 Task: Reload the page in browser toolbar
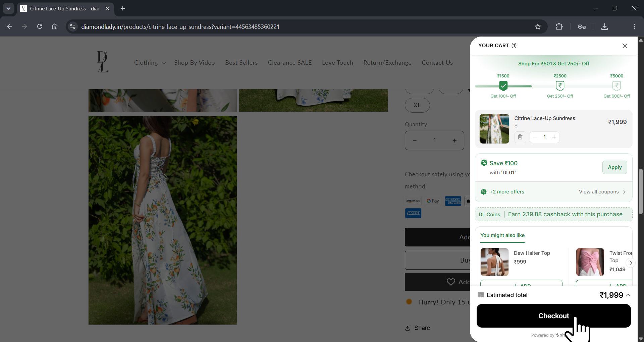pyautogui.click(x=40, y=26)
